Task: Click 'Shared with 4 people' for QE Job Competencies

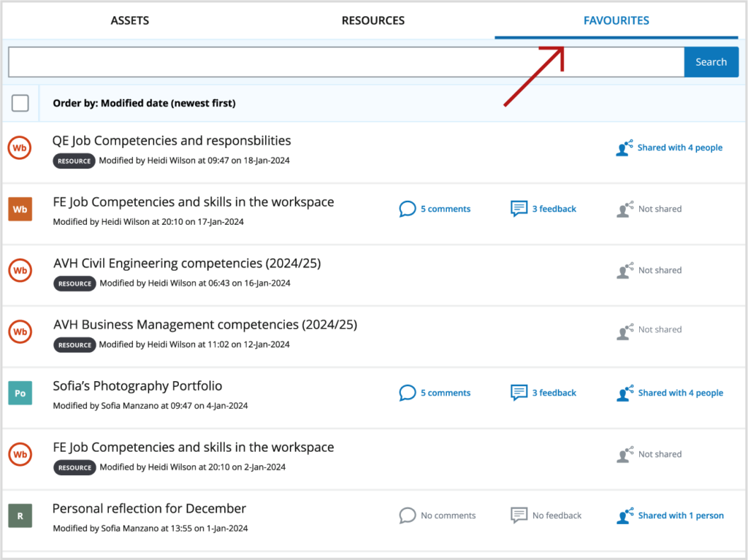Action: click(680, 148)
